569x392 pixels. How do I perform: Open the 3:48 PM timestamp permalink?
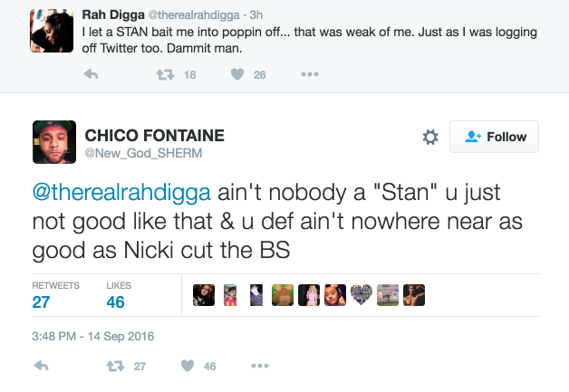[x=94, y=336]
